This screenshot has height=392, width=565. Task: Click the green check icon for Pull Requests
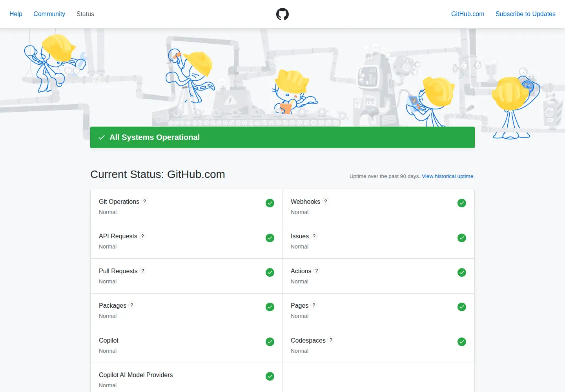click(270, 272)
